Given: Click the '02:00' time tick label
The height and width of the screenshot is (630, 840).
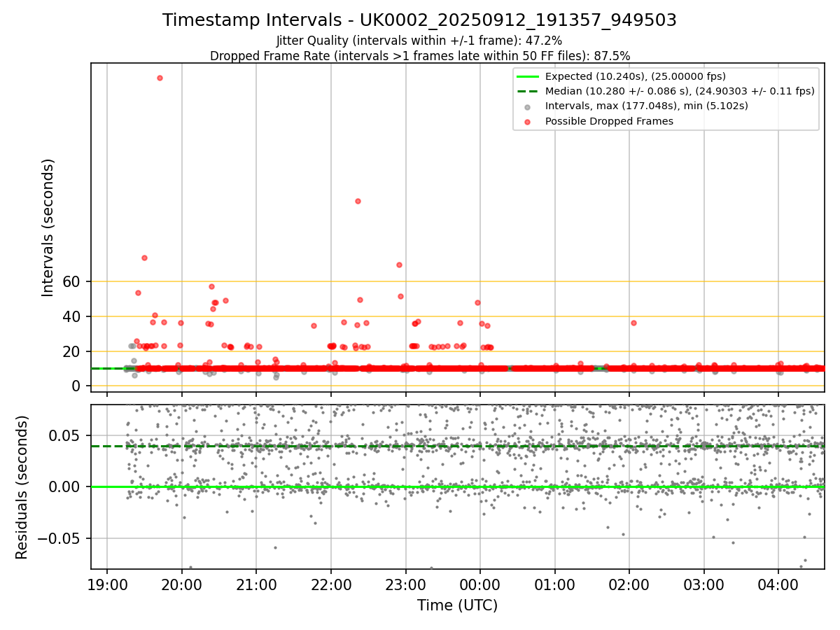Looking at the screenshot, I should pyautogui.click(x=629, y=584).
